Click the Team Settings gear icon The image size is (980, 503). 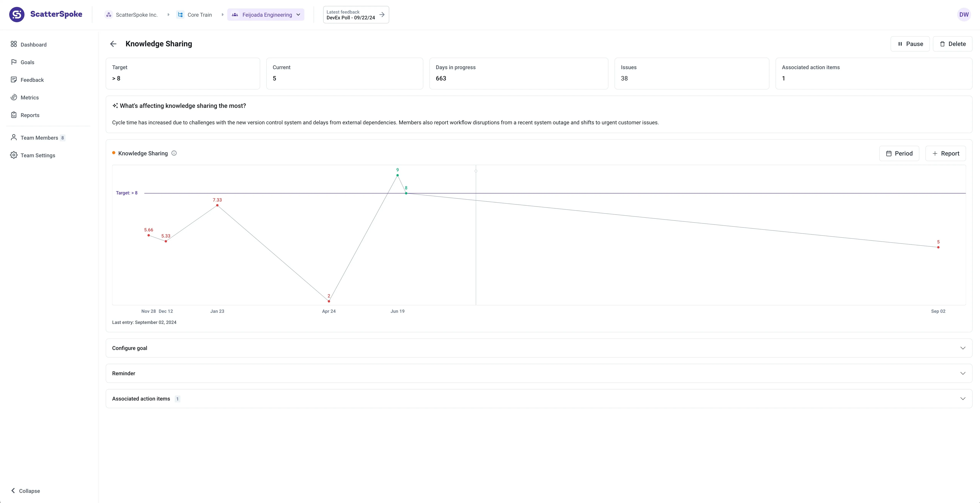coord(14,155)
